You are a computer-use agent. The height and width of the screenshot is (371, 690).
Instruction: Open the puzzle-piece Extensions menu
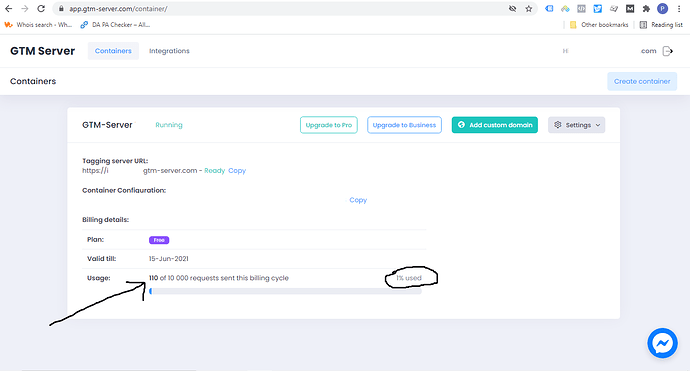646,9
